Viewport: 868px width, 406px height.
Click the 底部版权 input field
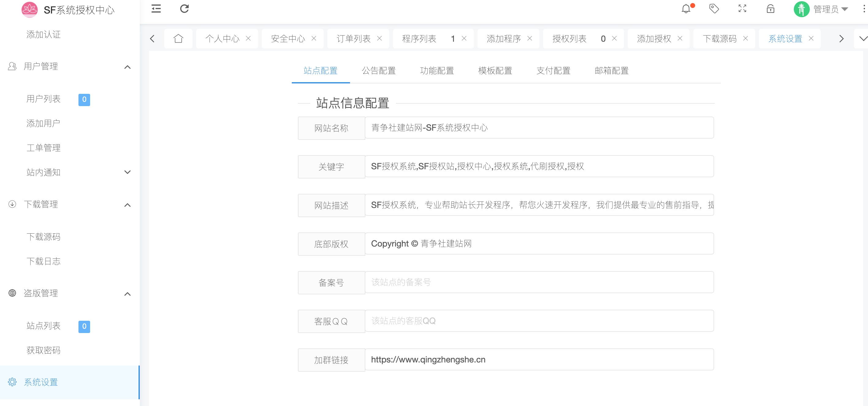539,243
